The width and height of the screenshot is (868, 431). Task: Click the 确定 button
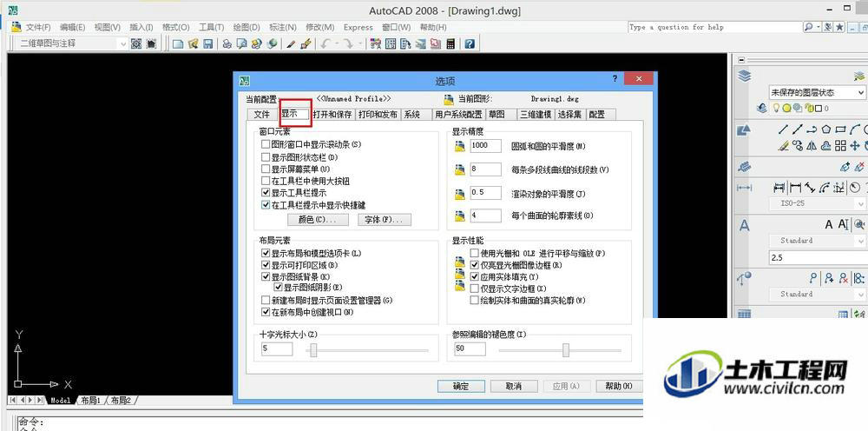[461, 386]
